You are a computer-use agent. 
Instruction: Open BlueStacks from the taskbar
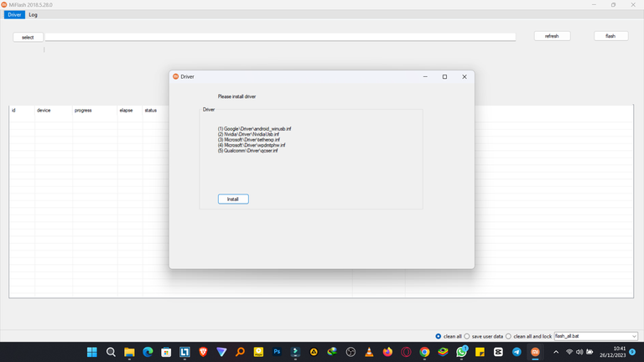pyautogui.click(x=443, y=352)
